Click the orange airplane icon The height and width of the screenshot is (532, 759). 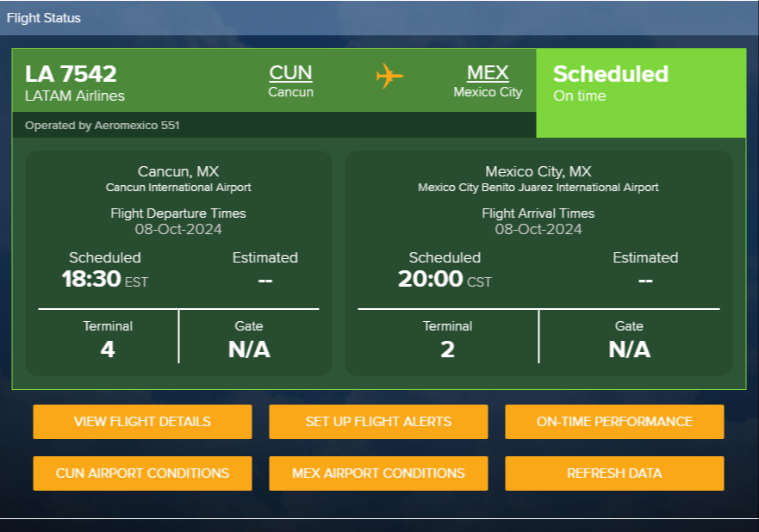click(x=389, y=76)
